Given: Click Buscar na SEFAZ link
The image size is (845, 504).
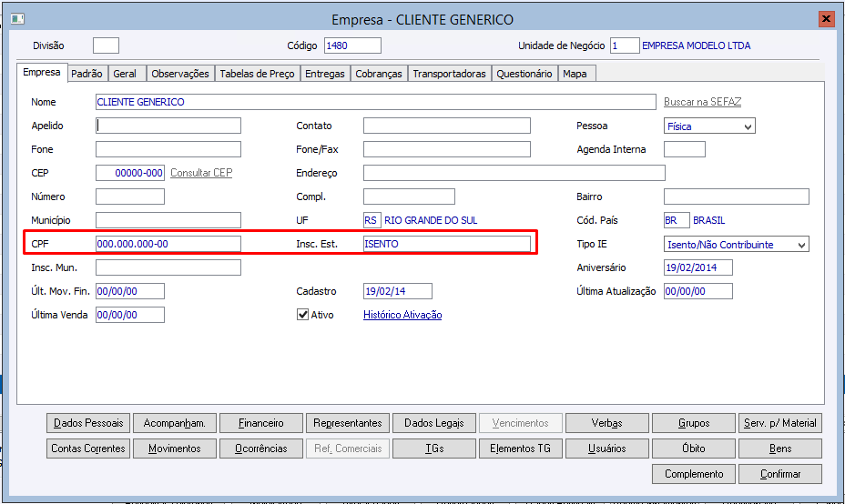Looking at the screenshot, I should point(702,102).
